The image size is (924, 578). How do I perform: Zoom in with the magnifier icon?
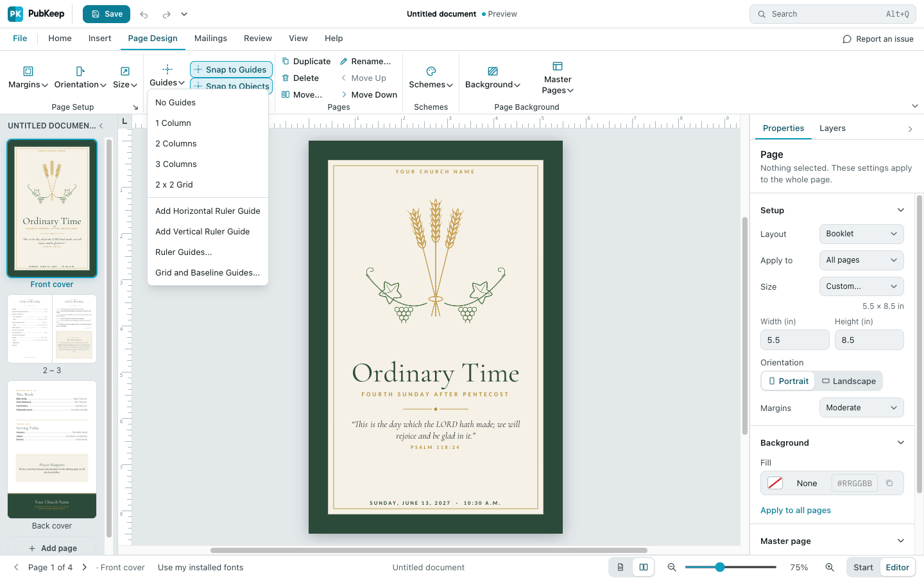pos(830,567)
